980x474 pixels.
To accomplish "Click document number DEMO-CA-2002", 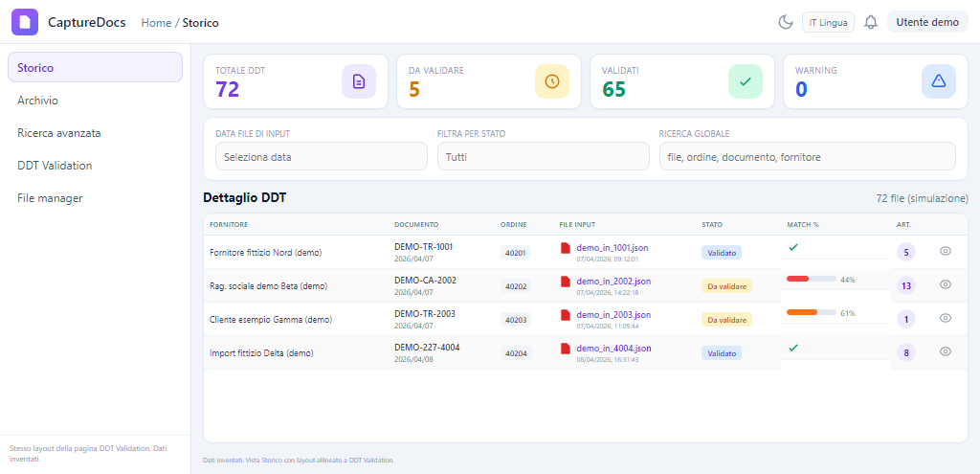I will click(x=426, y=281).
